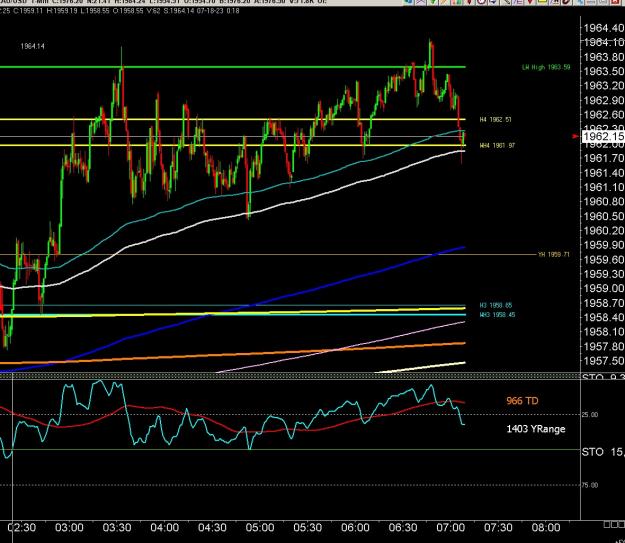Click the 1963.80 price axis value

(604, 57)
